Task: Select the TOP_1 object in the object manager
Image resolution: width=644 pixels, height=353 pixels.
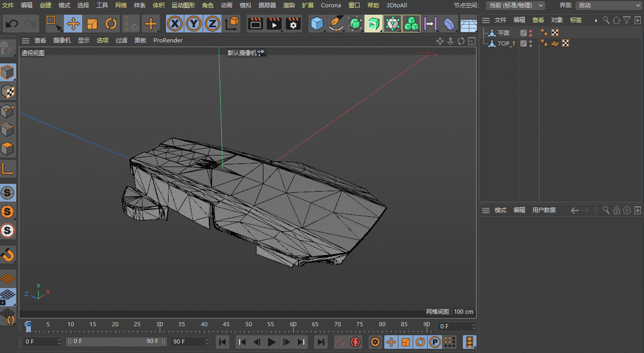Action: (506, 43)
